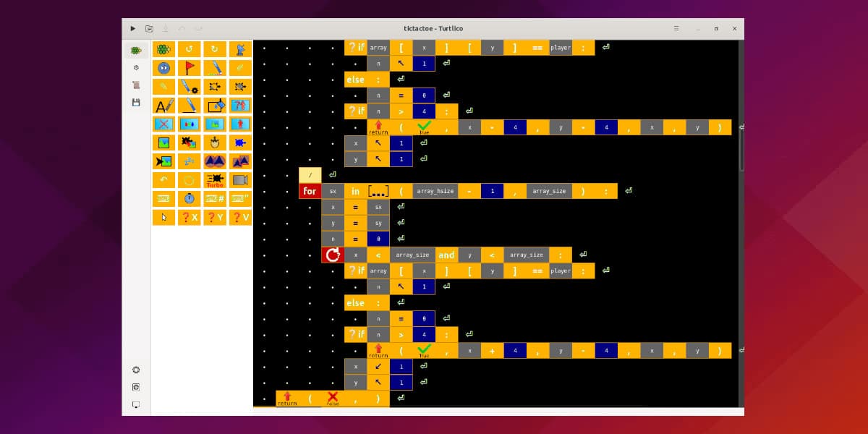Pick the Turbo turtle block
This screenshot has height=434, width=868.
pos(215,180)
